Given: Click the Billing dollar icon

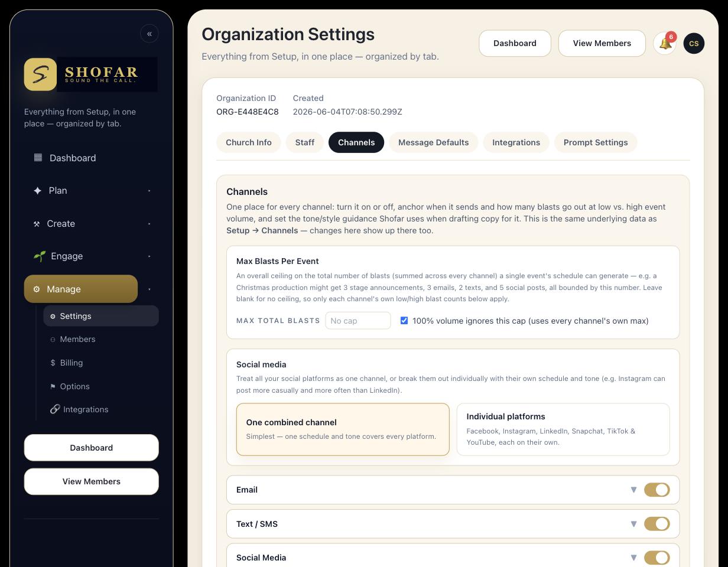Looking at the screenshot, I should pos(53,363).
